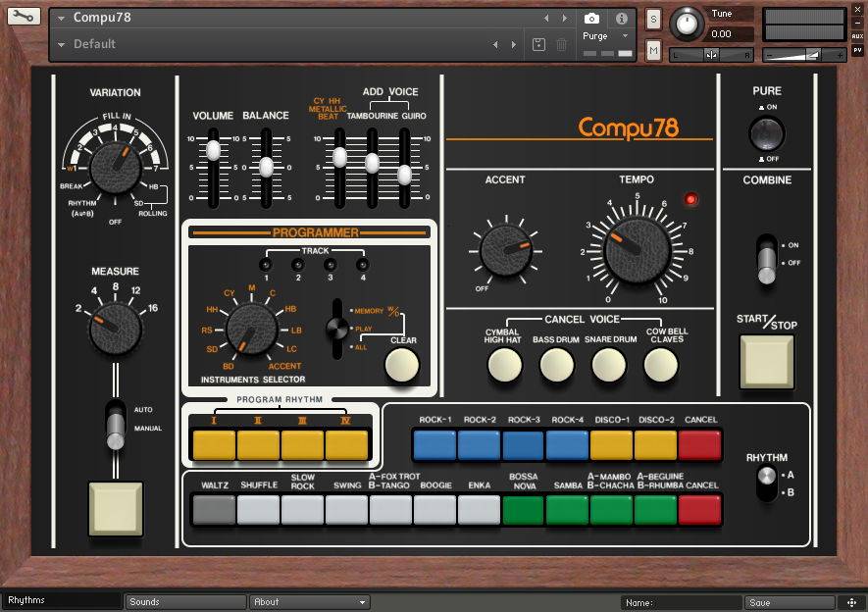
Task: Click the move icon in bottom right corner
Action: (851, 602)
